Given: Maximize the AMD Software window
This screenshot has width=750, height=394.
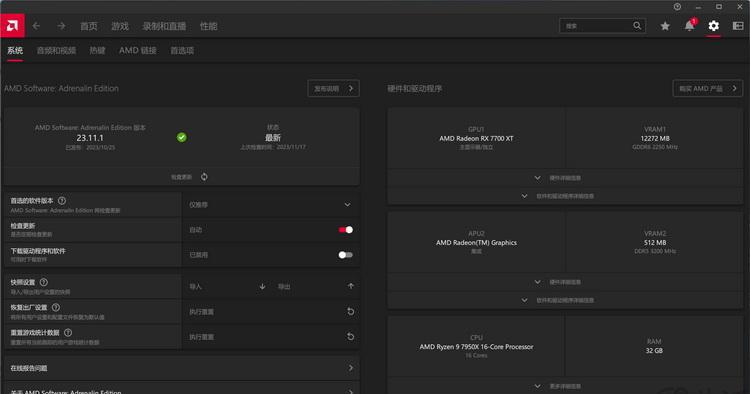Looking at the screenshot, I should click(719, 7).
